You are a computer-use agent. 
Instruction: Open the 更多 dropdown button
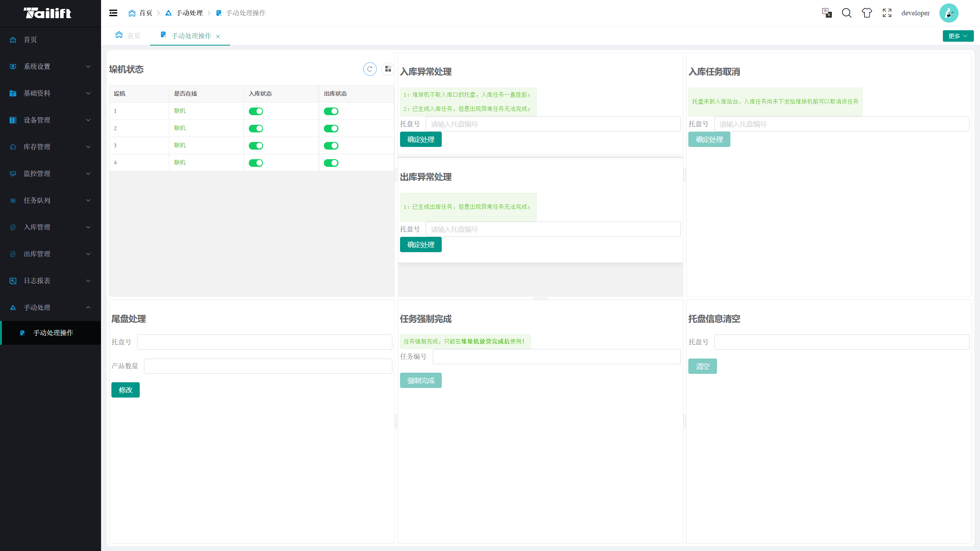958,36
